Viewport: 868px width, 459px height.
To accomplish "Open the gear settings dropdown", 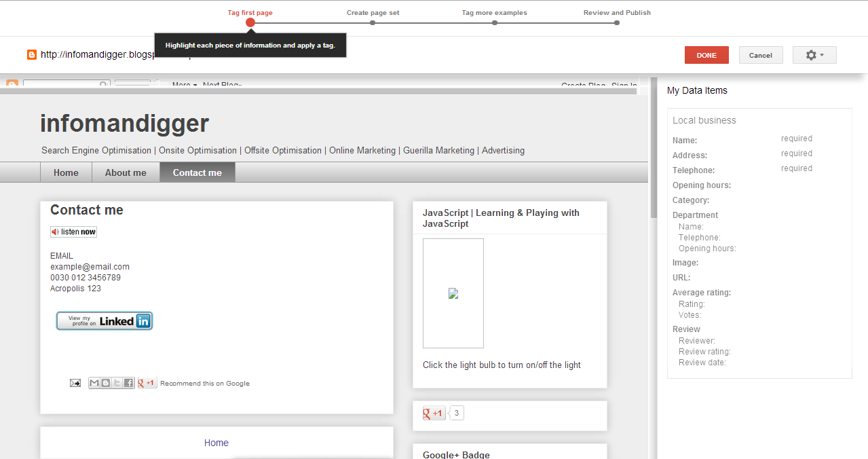I will [x=814, y=55].
